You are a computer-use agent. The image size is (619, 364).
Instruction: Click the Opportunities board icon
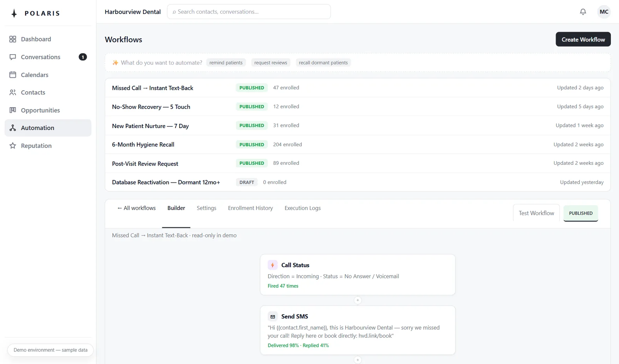click(x=13, y=110)
